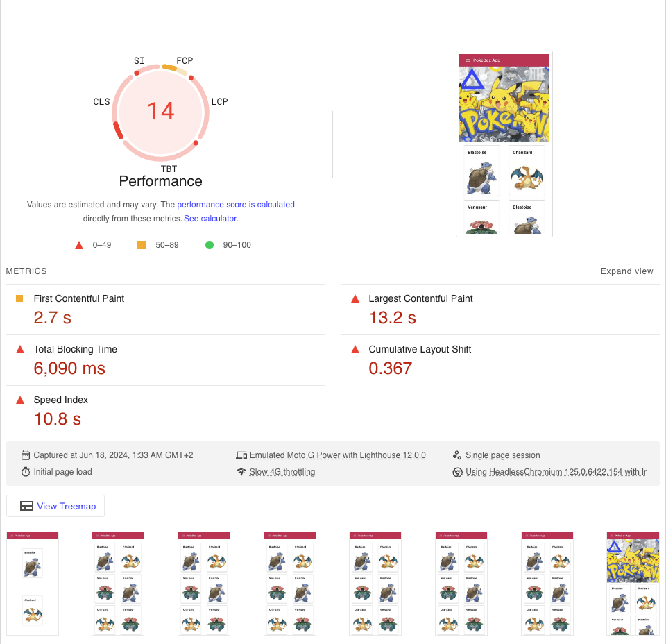Click the SI label on the gauge

click(x=139, y=61)
